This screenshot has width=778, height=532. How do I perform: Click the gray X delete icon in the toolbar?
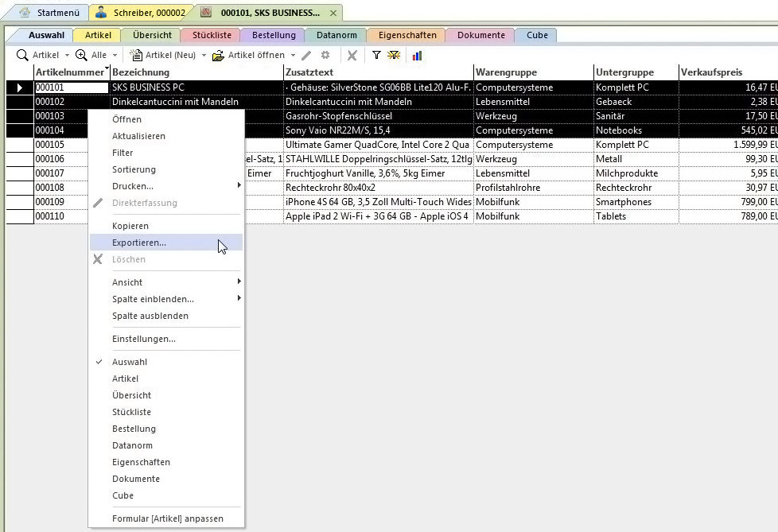[x=352, y=55]
